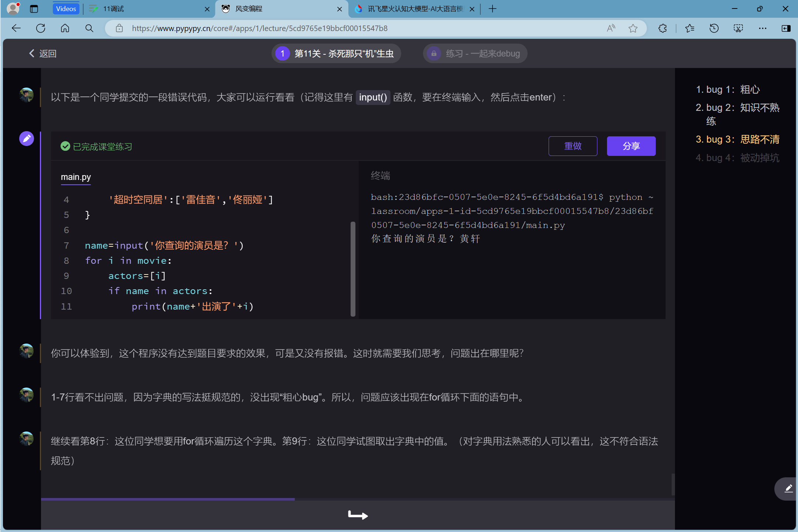Select the 第11关 - 杀死那只"机"生虫 step
The image size is (798, 532).
pos(336,54)
